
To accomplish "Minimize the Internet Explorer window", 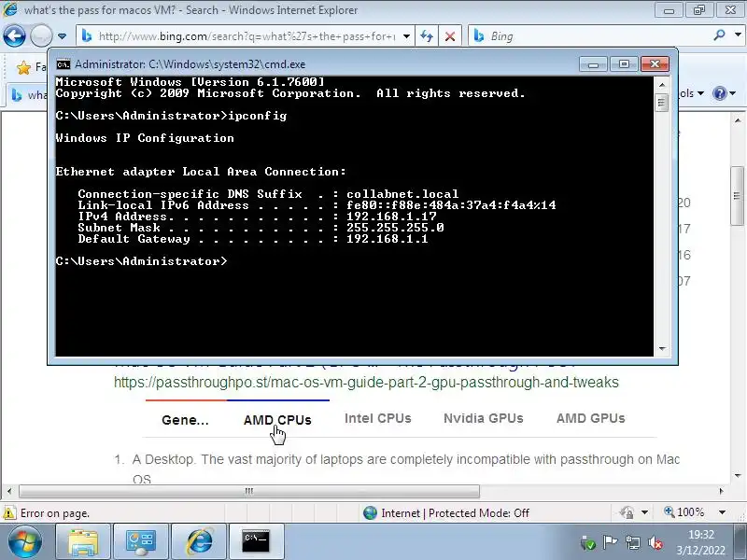I will point(669,10).
